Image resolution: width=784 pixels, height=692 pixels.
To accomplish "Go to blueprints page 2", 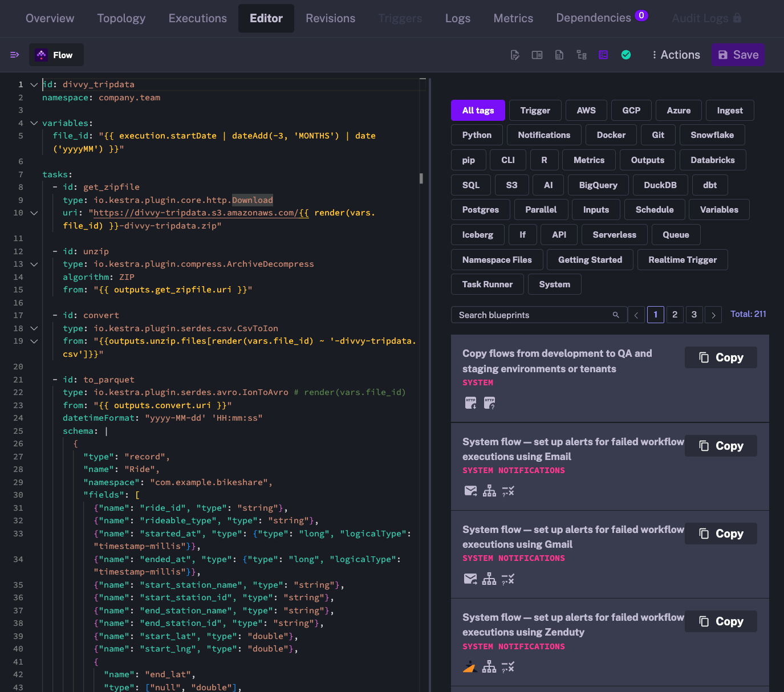I will tap(675, 315).
